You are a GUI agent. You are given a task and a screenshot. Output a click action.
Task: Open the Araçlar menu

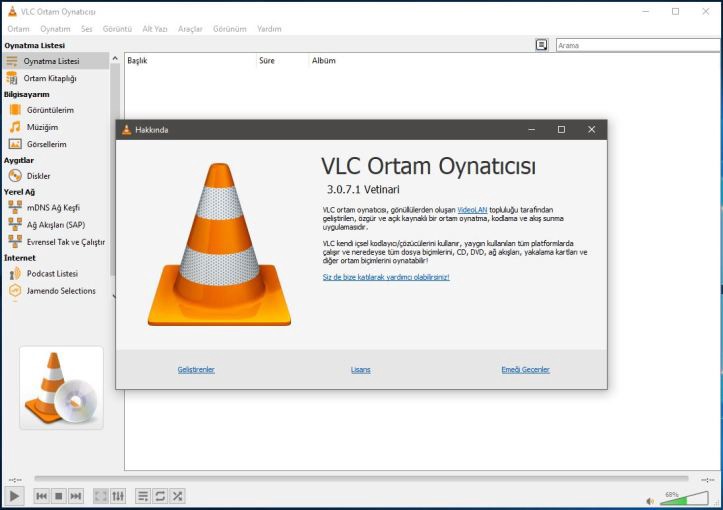[x=190, y=29]
